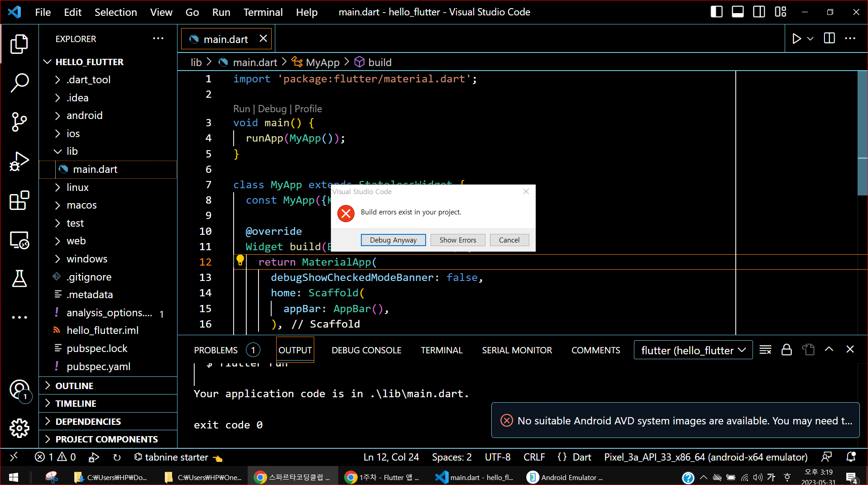The height and width of the screenshot is (485, 868).
Task: Expand the OUTLINE section
Action: (108, 386)
